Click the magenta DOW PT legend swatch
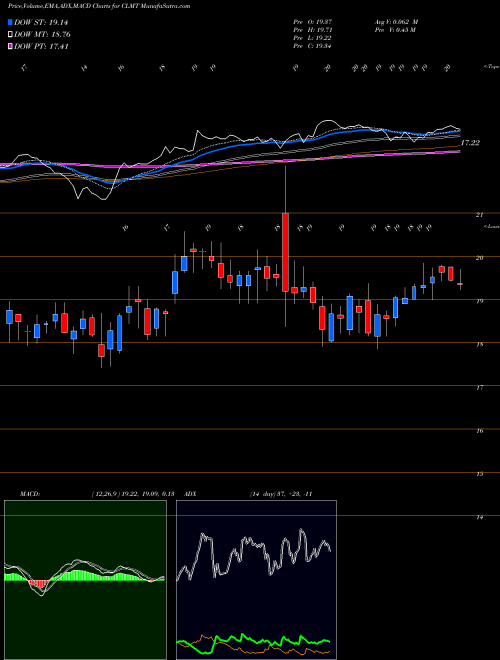 10,46
